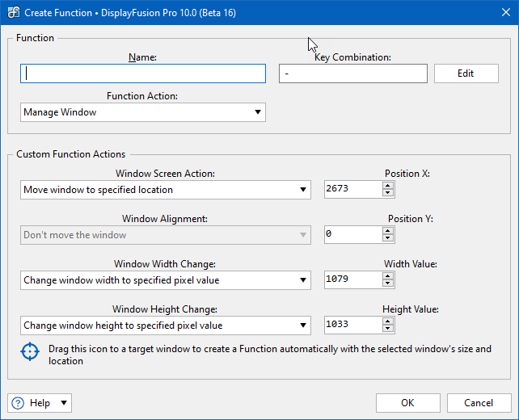Open the Window Height Change dropdown

tap(166, 325)
